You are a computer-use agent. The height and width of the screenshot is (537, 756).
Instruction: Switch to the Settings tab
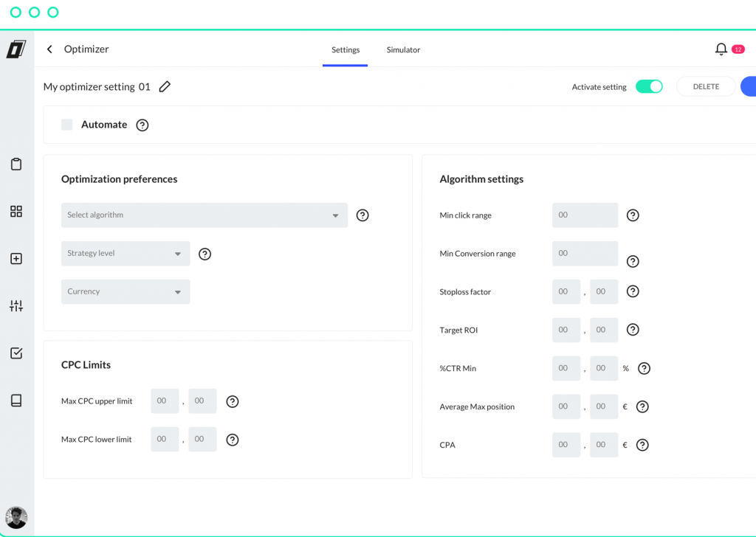coord(346,49)
